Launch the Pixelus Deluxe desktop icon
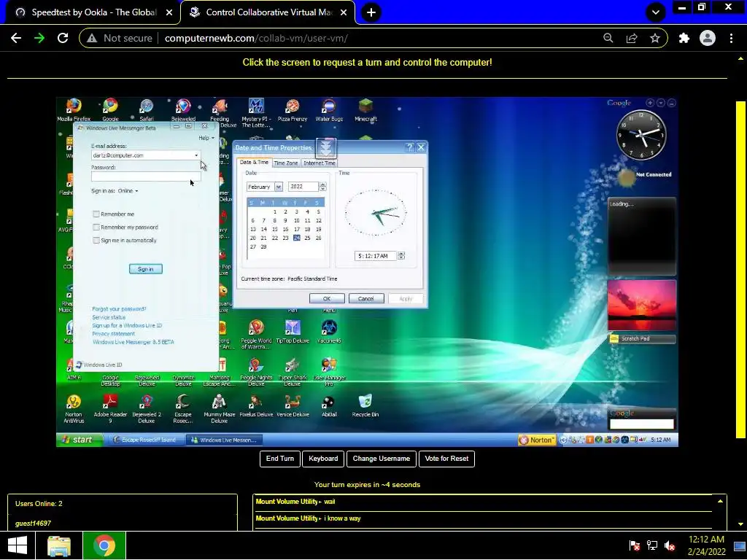The image size is (747, 560). [256, 405]
